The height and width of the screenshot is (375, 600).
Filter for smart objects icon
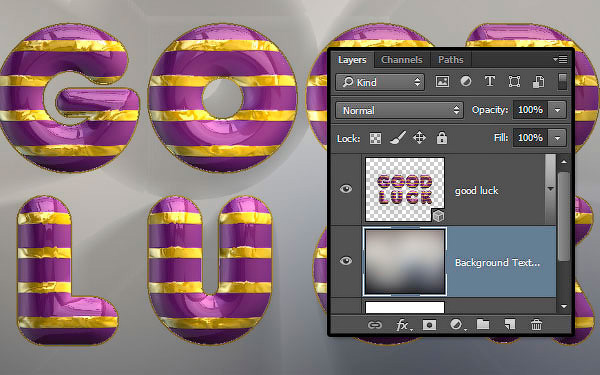[538, 82]
